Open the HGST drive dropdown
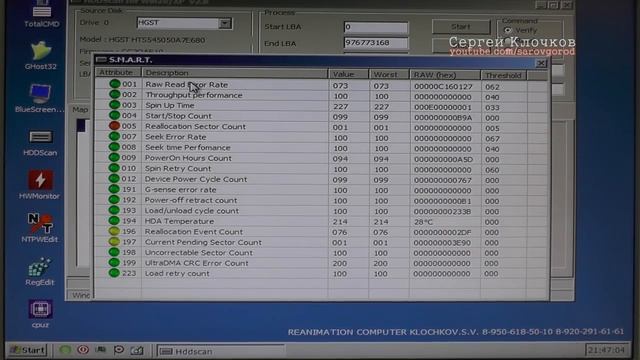This screenshot has width=640, height=360. click(x=225, y=23)
